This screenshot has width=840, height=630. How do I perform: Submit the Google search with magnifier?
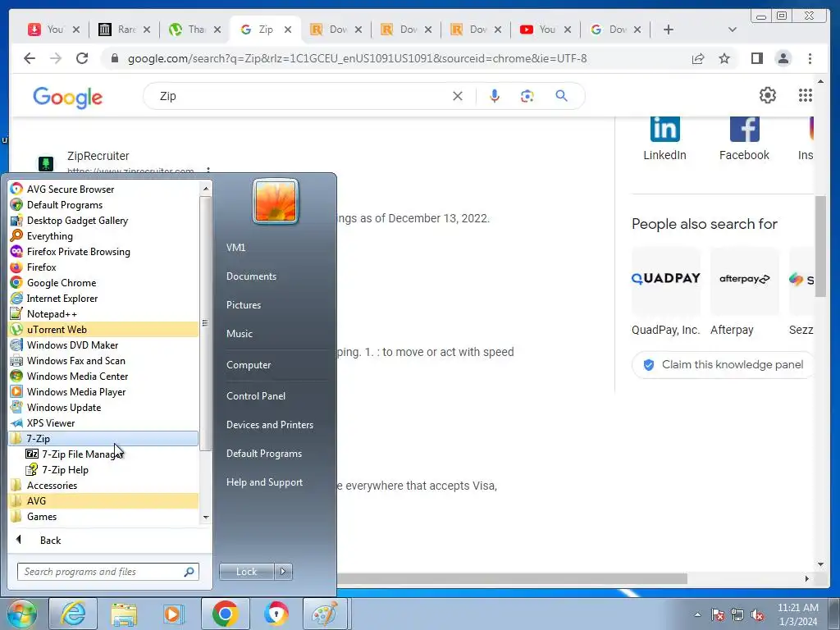561,96
